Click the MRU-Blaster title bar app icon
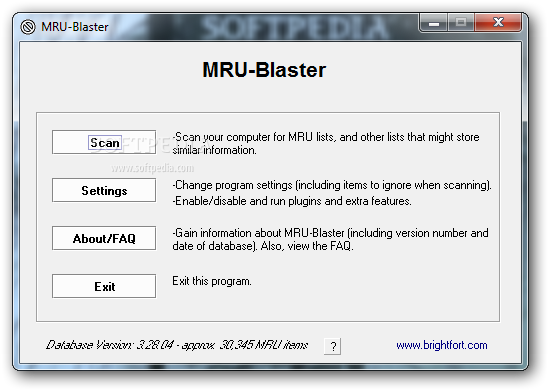Image resolution: width=549 pixels, height=391 pixels. pyautogui.click(x=28, y=27)
